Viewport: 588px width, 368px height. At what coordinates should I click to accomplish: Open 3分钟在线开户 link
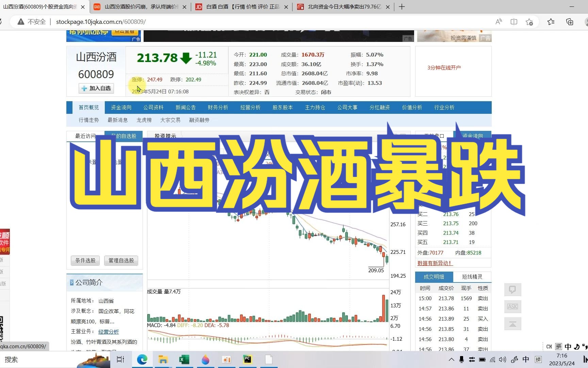click(x=444, y=67)
